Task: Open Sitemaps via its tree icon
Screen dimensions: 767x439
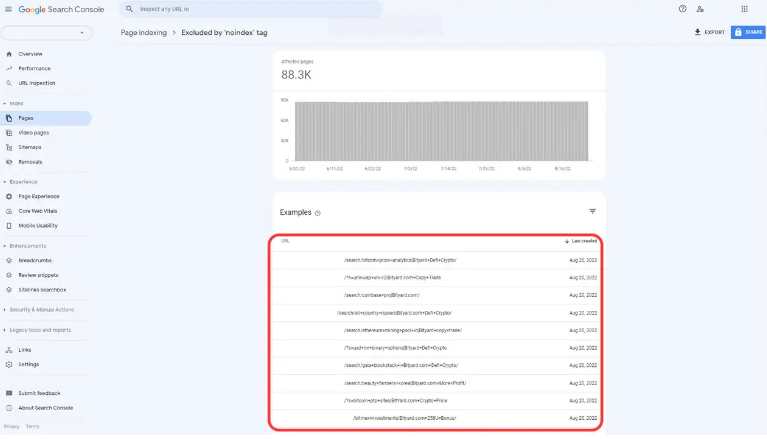Action: click(9, 147)
